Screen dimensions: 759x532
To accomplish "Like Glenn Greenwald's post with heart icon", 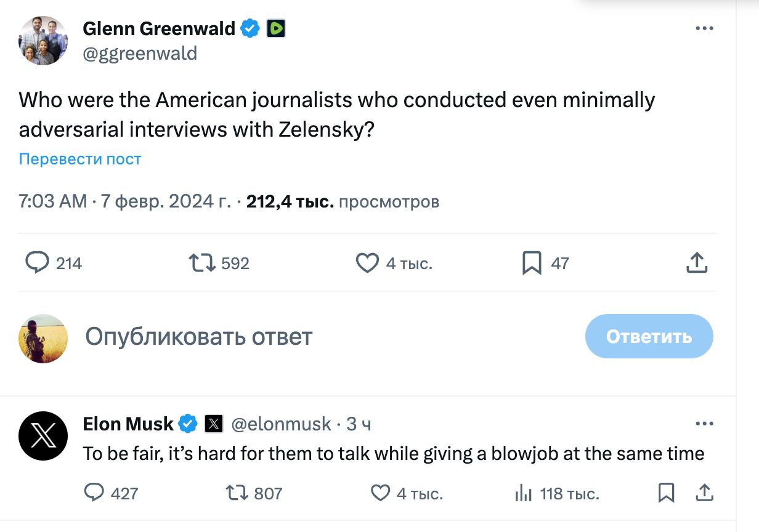I will (367, 263).
